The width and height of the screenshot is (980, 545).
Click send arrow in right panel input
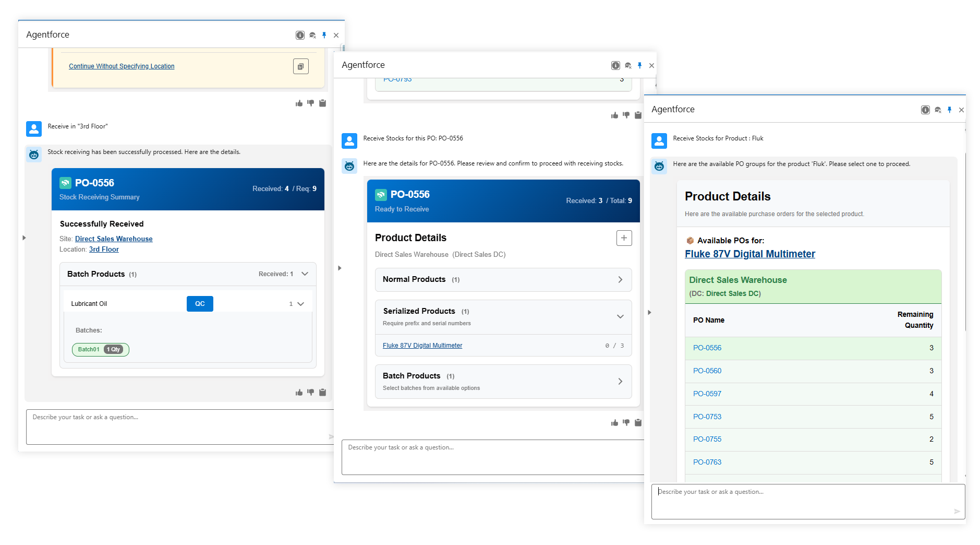pos(957,512)
